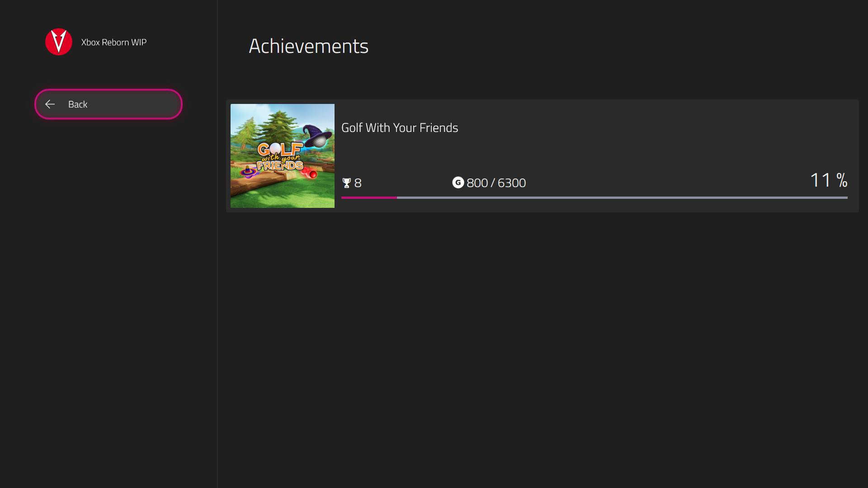The height and width of the screenshot is (488, 868).
Task: Click the Achievements page heading
Action: (308, 46)
